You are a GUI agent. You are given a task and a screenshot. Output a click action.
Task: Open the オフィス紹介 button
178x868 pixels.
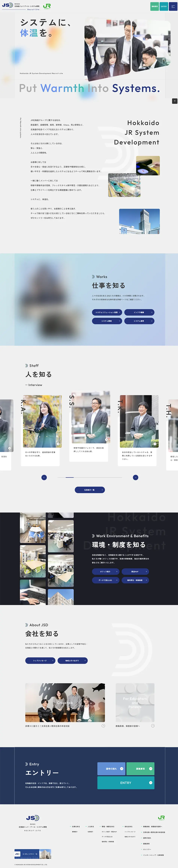click(x=105, y=572)
